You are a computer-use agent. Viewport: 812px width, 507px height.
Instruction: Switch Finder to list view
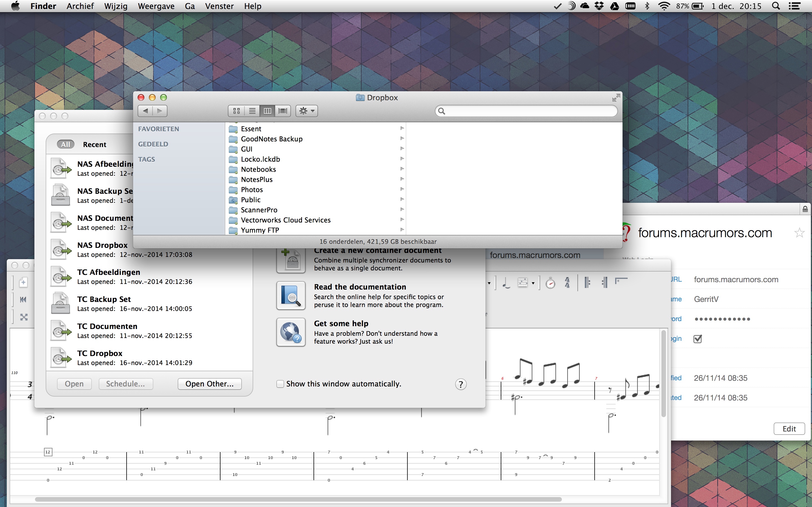coord(252,111)
